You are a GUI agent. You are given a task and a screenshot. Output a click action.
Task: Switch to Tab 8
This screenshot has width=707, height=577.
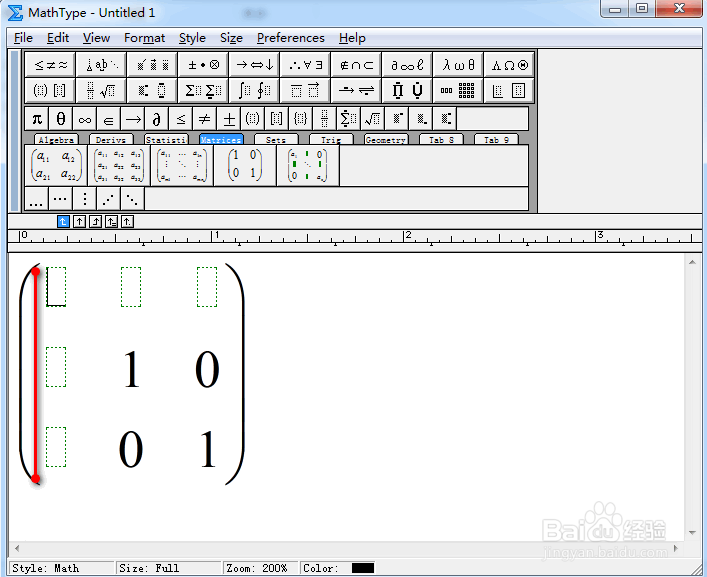click(441, 140)
